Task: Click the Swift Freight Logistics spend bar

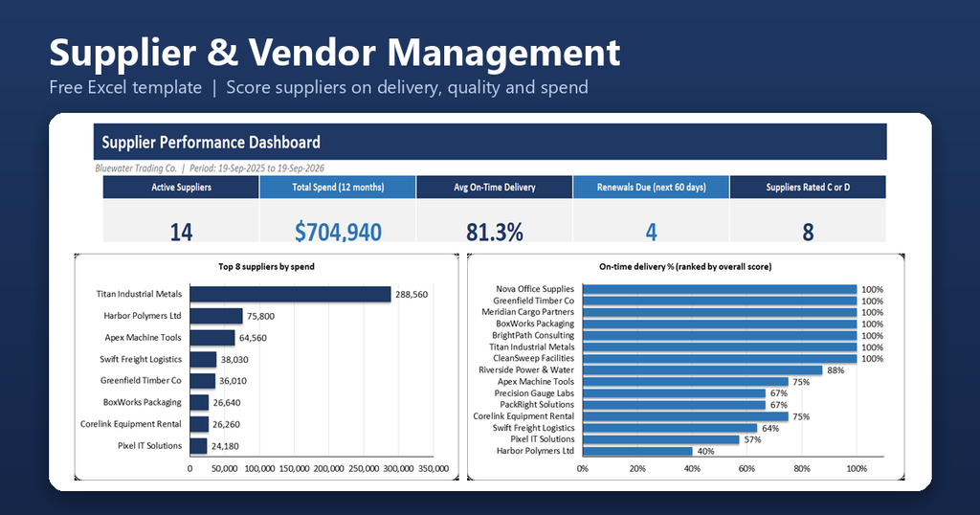Action: tap(203, 359)
